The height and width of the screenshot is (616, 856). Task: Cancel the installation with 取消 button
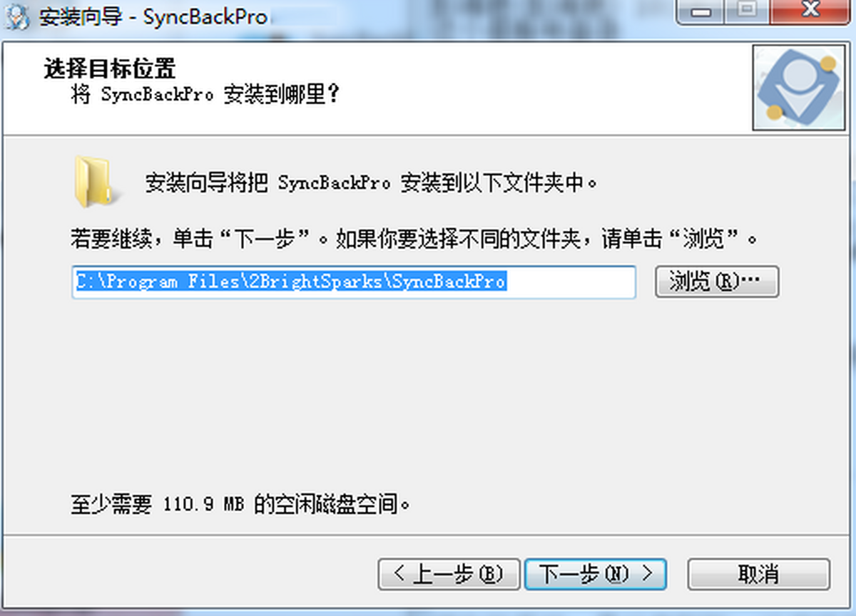click(x=758, y=574)
